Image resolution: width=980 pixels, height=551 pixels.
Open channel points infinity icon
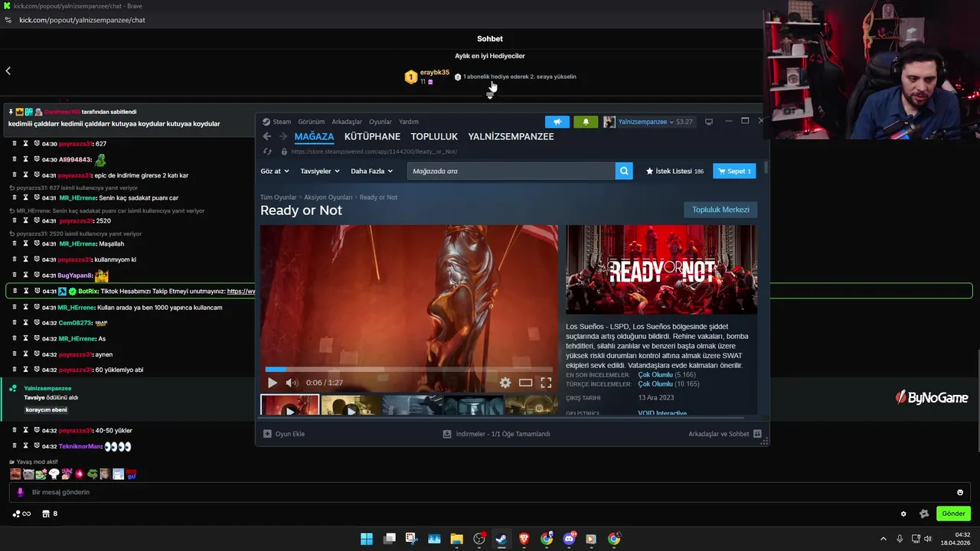tap(21, 514)
